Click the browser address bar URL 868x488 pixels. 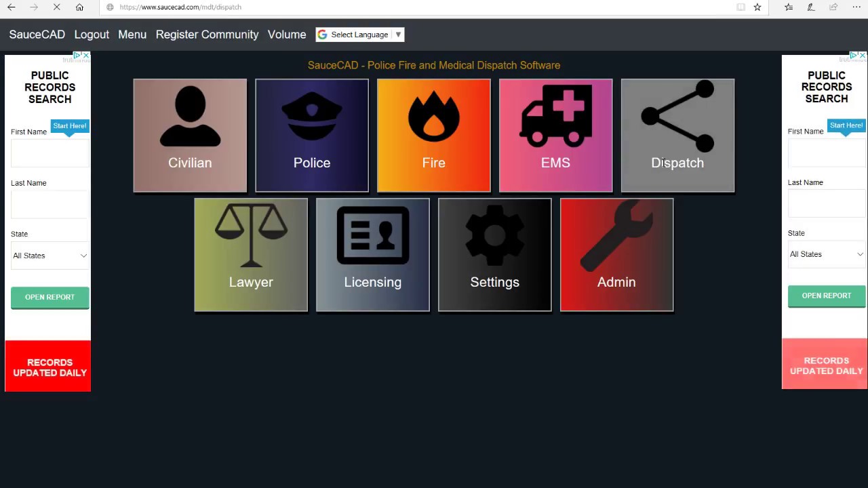pos(180,7)
